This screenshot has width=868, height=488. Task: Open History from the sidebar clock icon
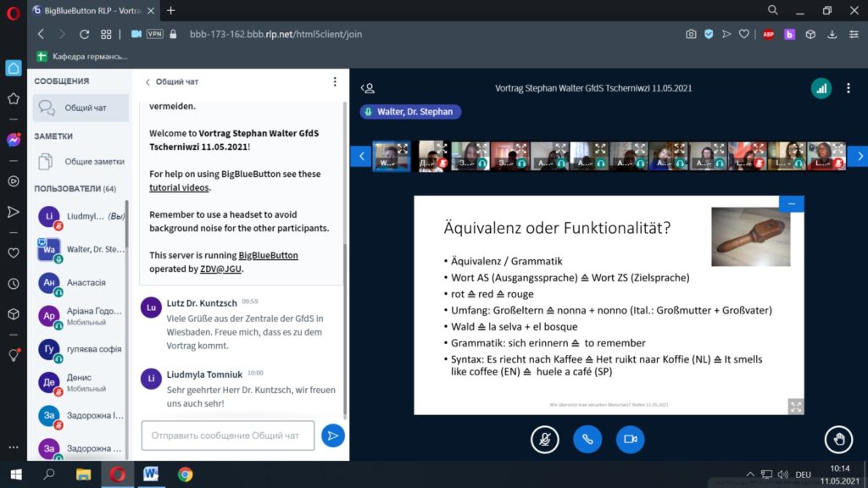(14, 284)
